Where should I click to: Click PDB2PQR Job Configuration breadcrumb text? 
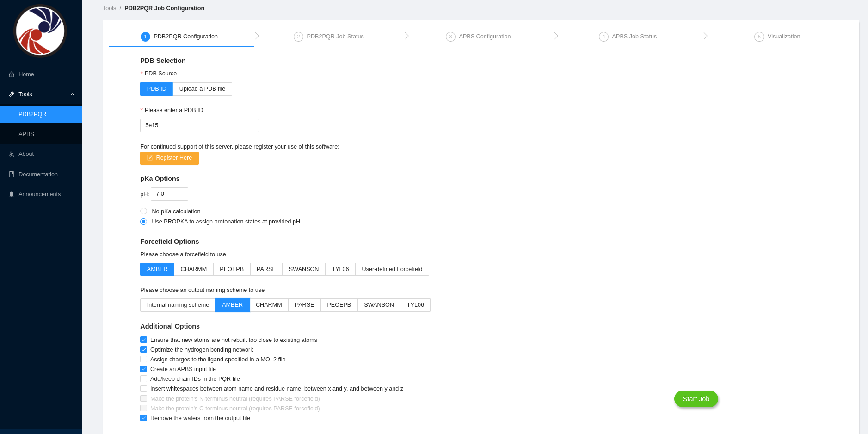click(x=164, y=8)
